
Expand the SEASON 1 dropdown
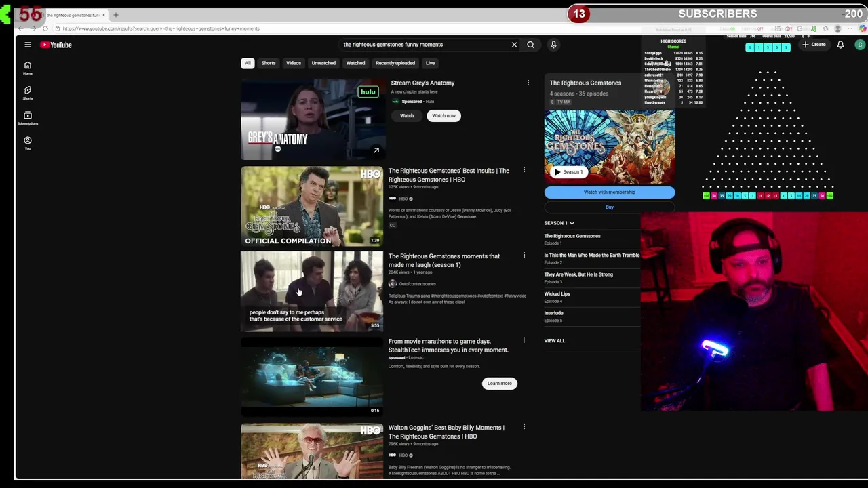tap(559, 223)
